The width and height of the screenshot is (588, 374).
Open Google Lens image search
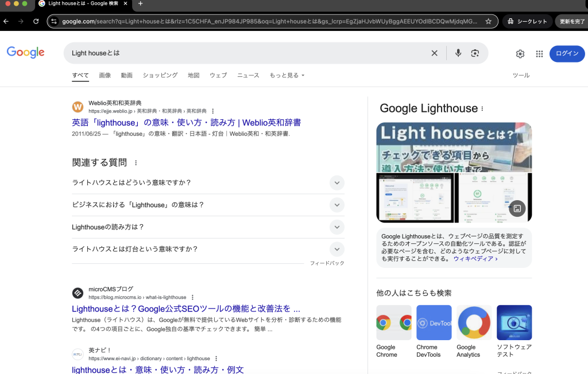tap(475, 53)
